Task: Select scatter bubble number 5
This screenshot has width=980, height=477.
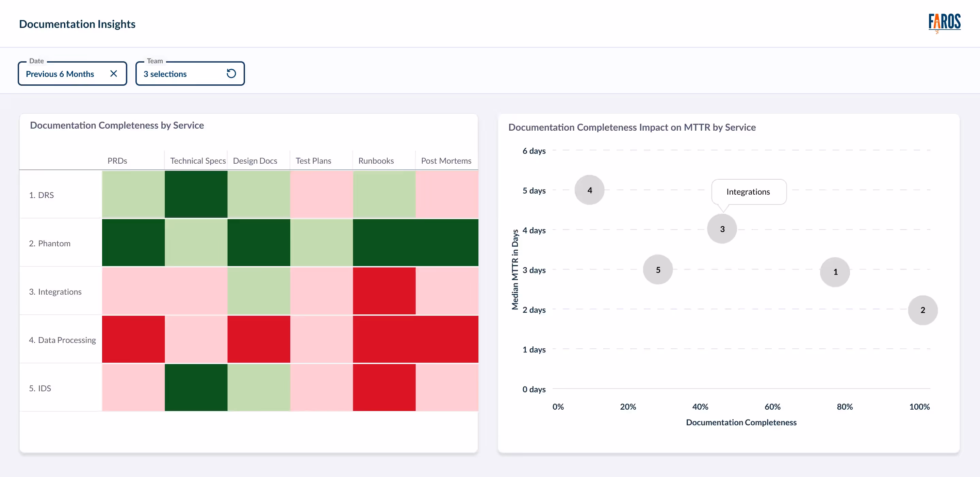Action: [658, 270]
